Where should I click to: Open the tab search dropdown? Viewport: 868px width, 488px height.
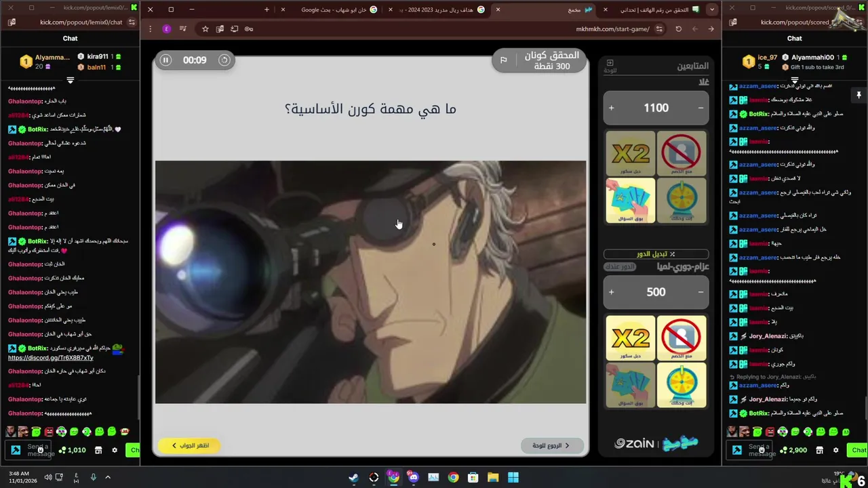tap(711, 9)
